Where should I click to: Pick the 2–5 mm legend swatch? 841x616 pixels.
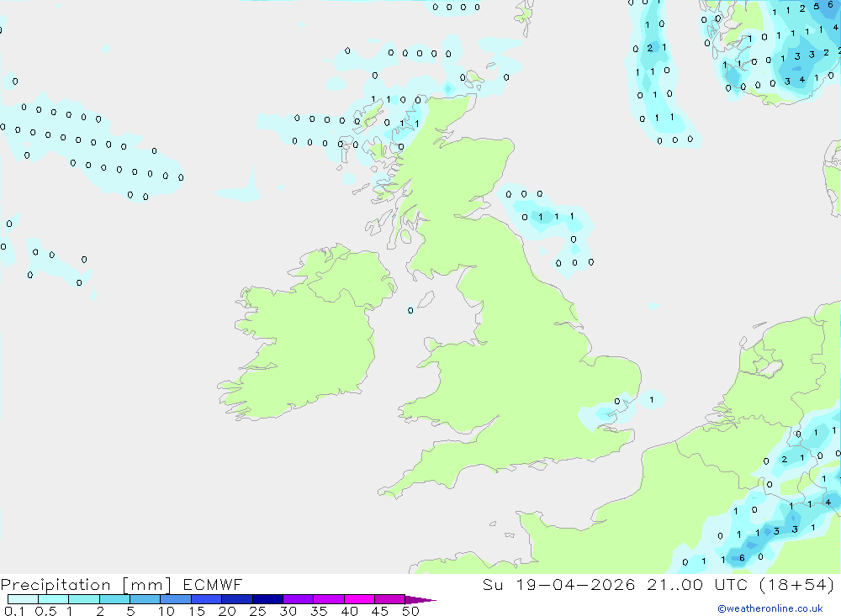click(x=114, y=599)
